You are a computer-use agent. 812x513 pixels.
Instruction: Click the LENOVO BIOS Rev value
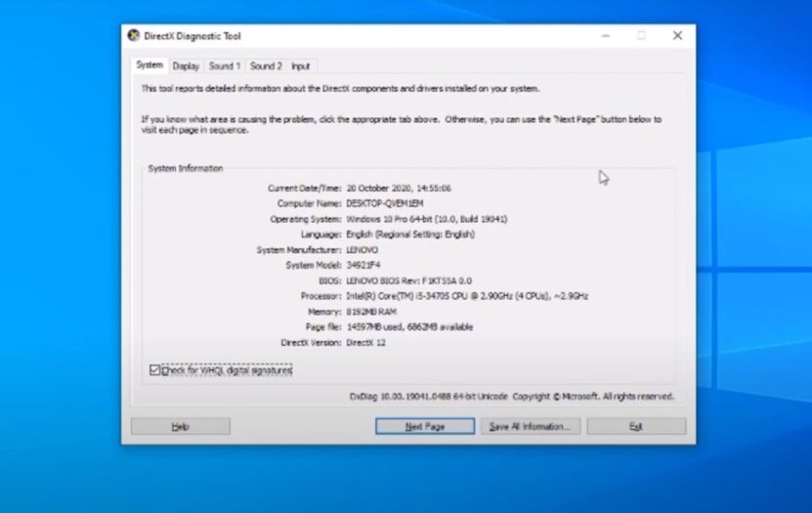(408, 280)
